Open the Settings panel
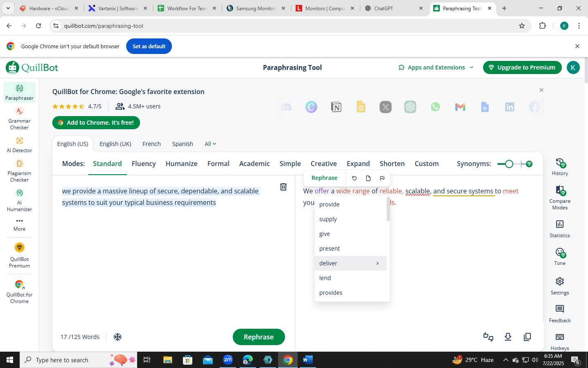Screen dimensions: 588x368 (x=560, y=286)
